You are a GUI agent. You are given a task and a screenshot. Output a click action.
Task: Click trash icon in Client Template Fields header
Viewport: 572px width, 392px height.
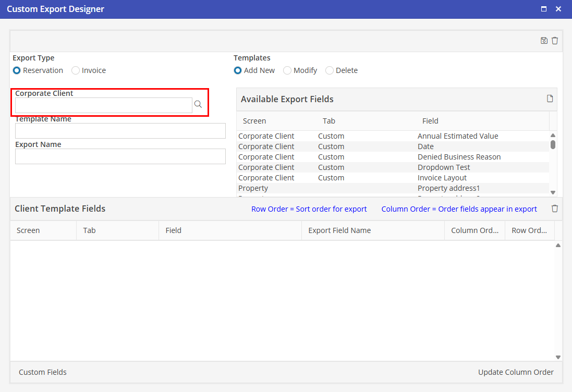pyautogui.click(x=555, y=209)
